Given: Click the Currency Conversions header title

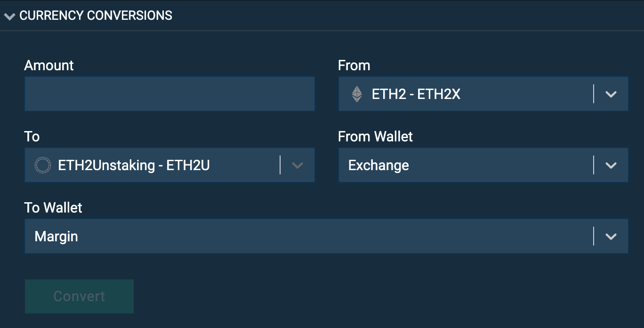Looking at the screenshot, I should (96, 16).
